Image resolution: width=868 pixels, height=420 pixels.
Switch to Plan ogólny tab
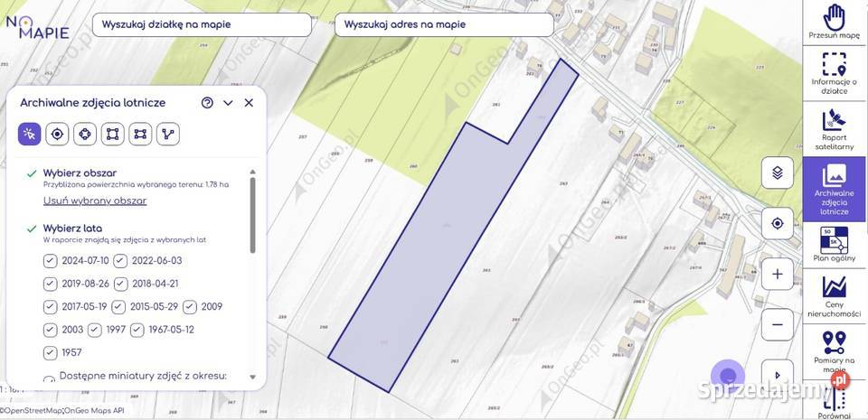(835, 245)
